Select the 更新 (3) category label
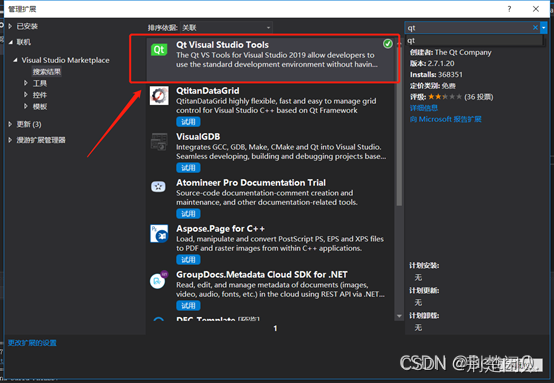This screenshot has height=383, width=554. [29, 124]
